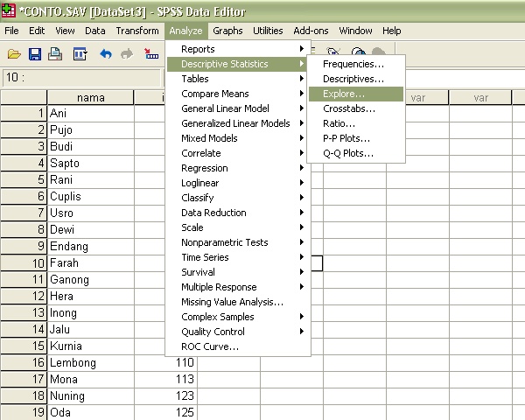Viewport: 525px width, 420px height.
Task: Expand the Time Series submenu
Action: click(238, 257)
